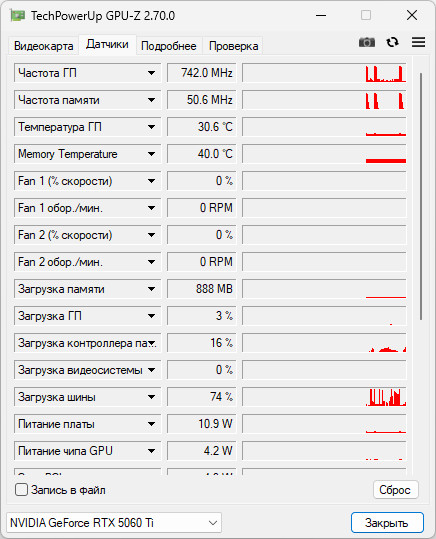Open the NVIDIA GeForce RTX 5060 Ti selector
This screenshot has width=436, height=539.
pos(114,523)
